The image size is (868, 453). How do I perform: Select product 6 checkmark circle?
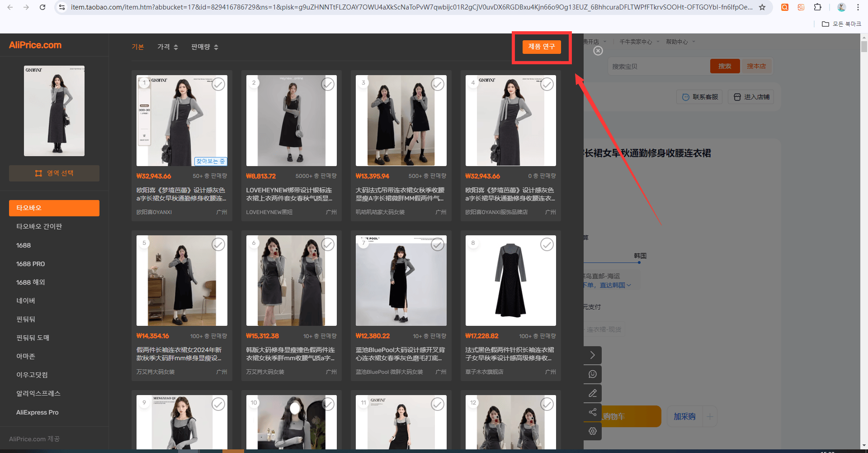pos(328,244)
